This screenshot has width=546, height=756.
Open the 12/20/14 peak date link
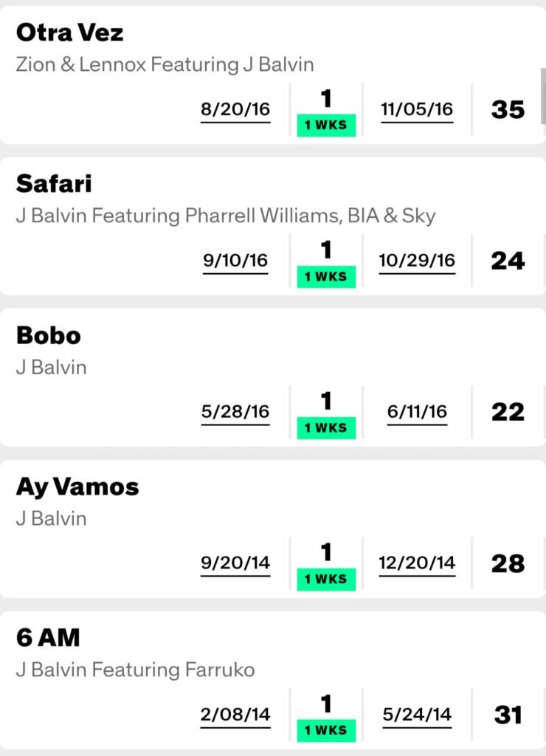click(x=417, y=564)
